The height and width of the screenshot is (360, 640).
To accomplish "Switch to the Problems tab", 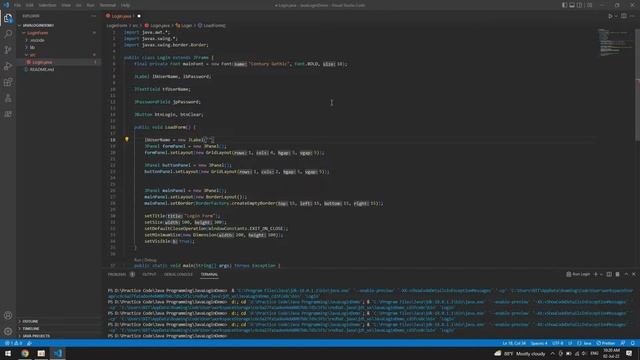I will point(117,274).
